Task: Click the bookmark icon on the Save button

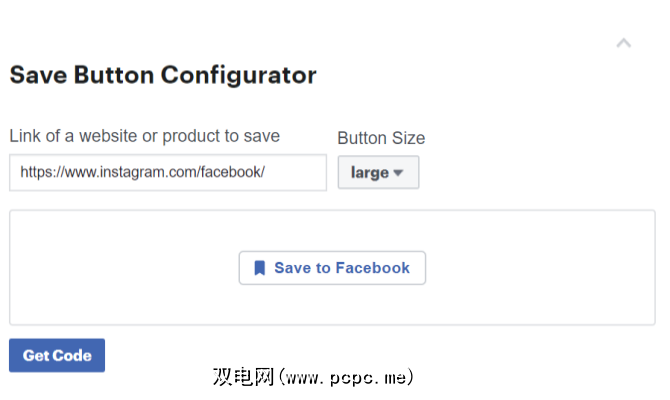Action: coord(259,268)
